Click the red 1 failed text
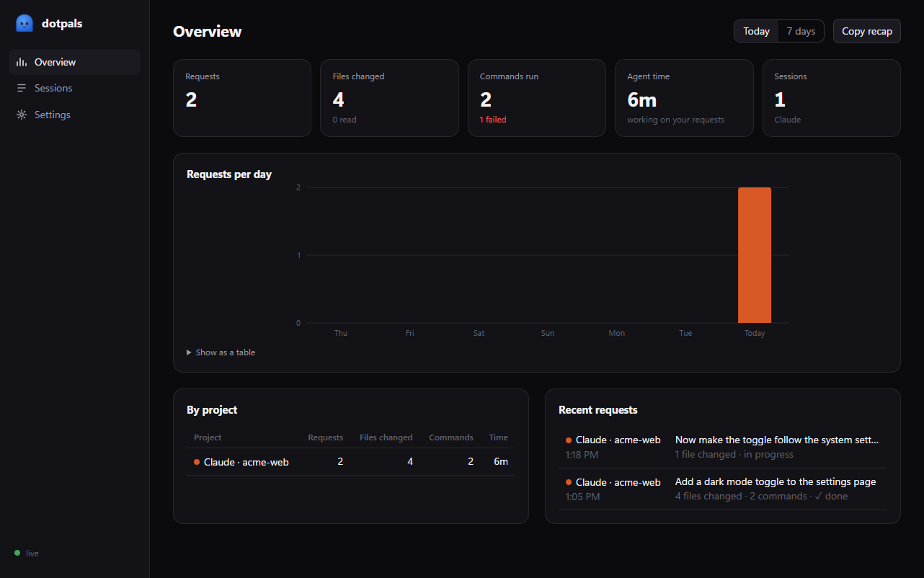The image size is (924, 578). pyautogui.click(x=493, y=120)
